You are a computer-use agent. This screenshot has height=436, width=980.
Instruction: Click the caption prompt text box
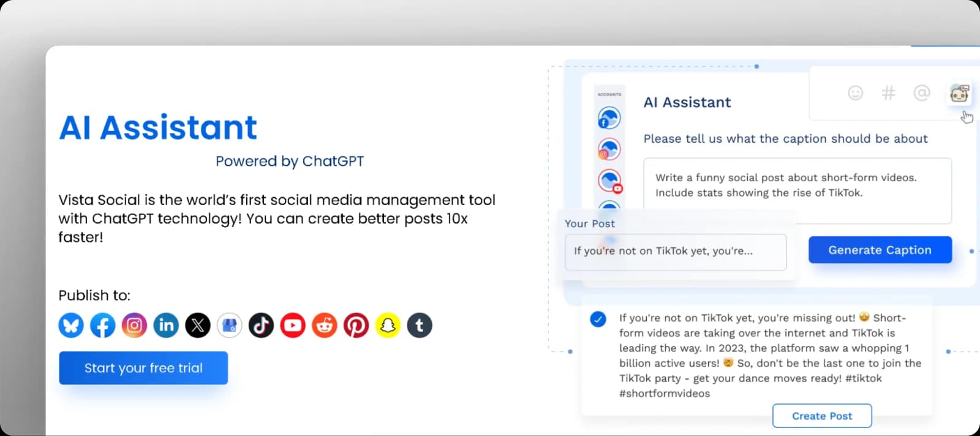(797, 191)
